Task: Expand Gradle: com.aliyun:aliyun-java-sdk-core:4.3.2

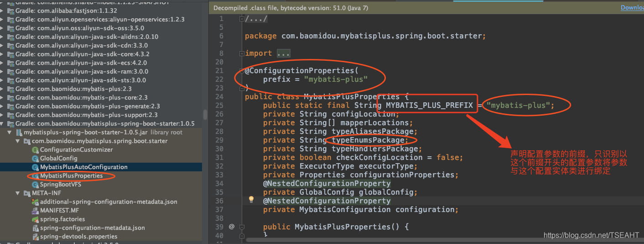Action: [x=2, y=54]
